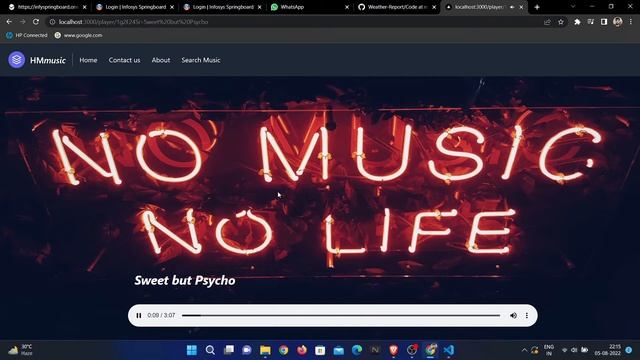Reload the current page

point(36,22)
